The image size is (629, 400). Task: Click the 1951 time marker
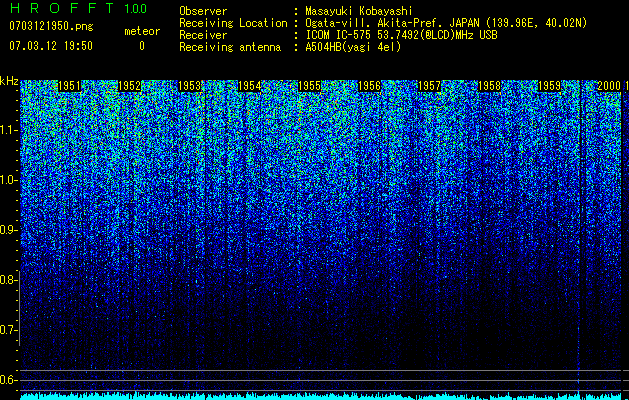click(x=69, y=86)
